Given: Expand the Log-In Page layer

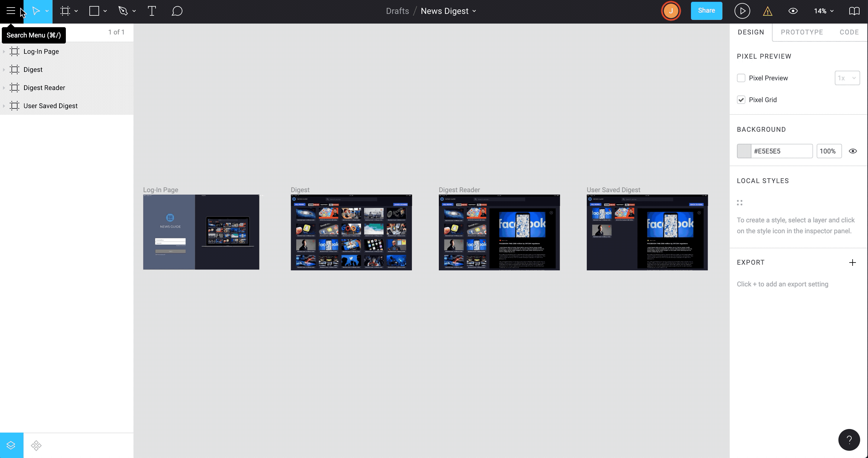Looking at the screenshot, I should point(4,52).
